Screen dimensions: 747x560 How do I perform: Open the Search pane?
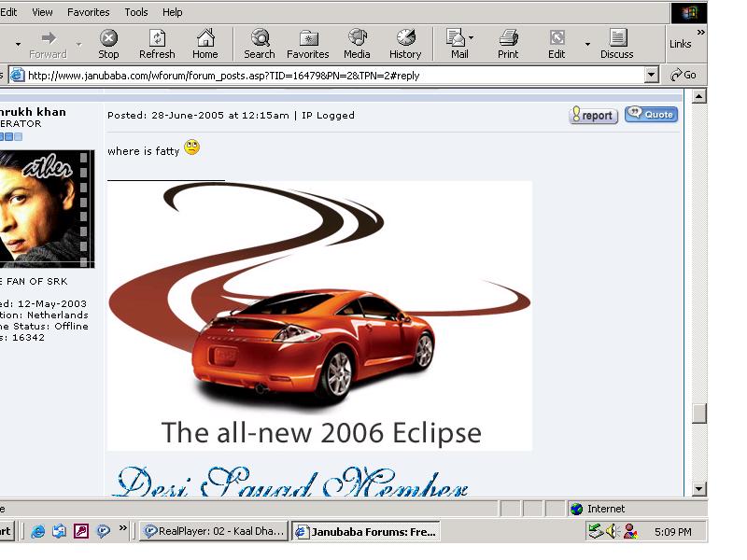pyautogui.click(x=260, y=44)
